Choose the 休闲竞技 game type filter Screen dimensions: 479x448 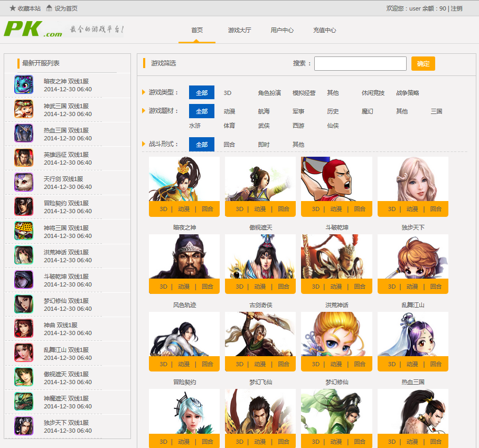[373, 93]
